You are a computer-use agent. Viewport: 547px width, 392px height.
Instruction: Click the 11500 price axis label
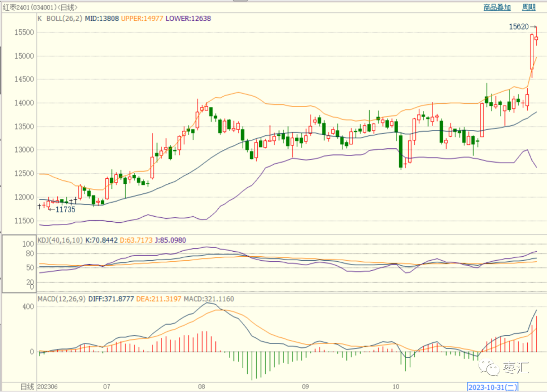pos(24,221)
